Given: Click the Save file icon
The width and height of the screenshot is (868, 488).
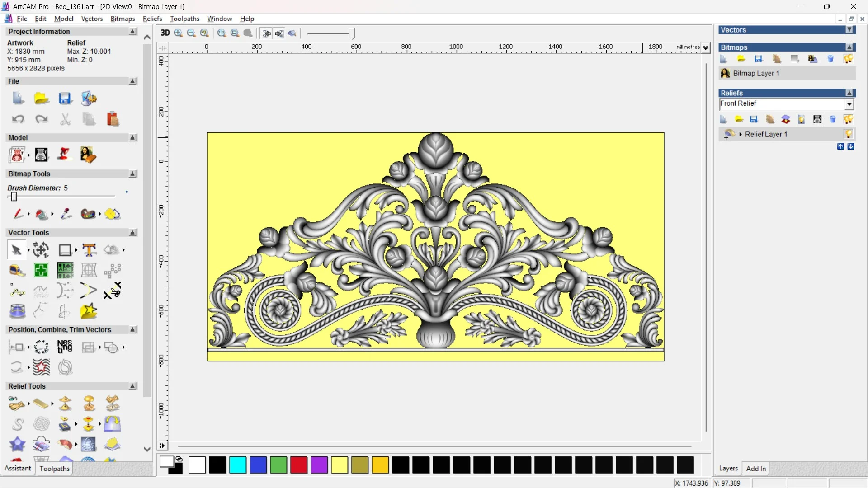Looking at the screenshot, I should click(x=65, y=99).
